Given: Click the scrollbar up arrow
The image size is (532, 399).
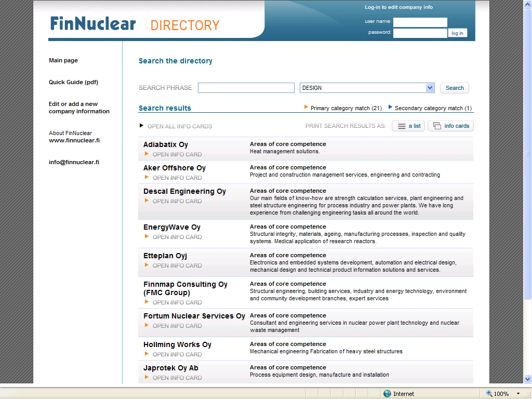Looking at the screenshot, I should (527, 4).
